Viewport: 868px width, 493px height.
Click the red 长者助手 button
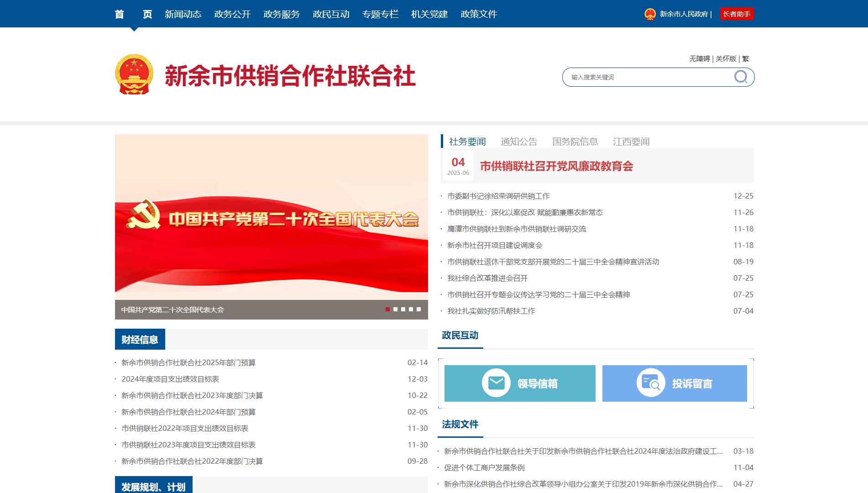[737, 14]
